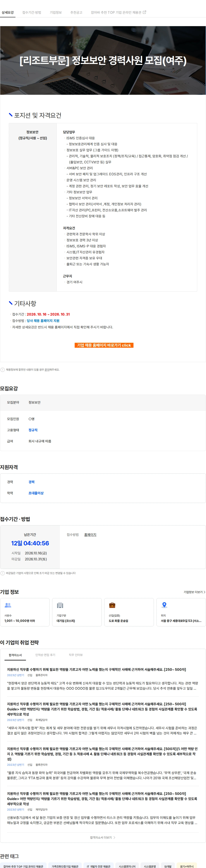Click the 기업구분 building icon
The width and height of the screenshot is (206, 868).
pyautogui.click(x=60, y=605)
